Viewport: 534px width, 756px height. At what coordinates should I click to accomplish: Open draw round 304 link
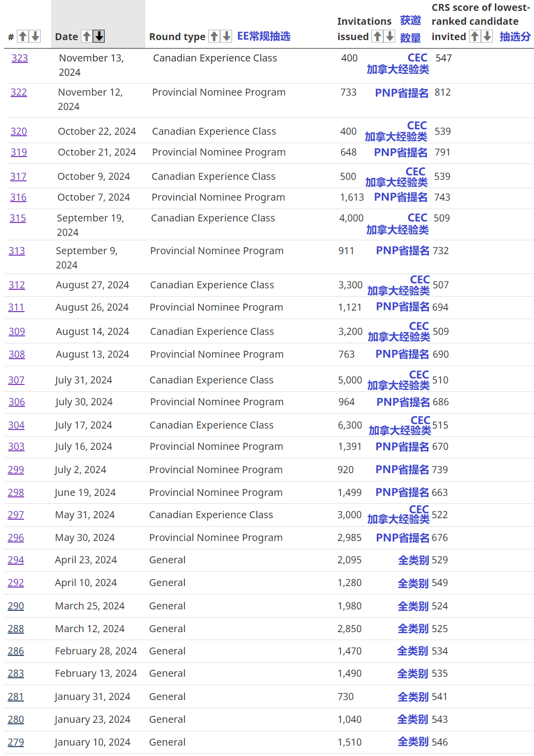tap(16, 425)
